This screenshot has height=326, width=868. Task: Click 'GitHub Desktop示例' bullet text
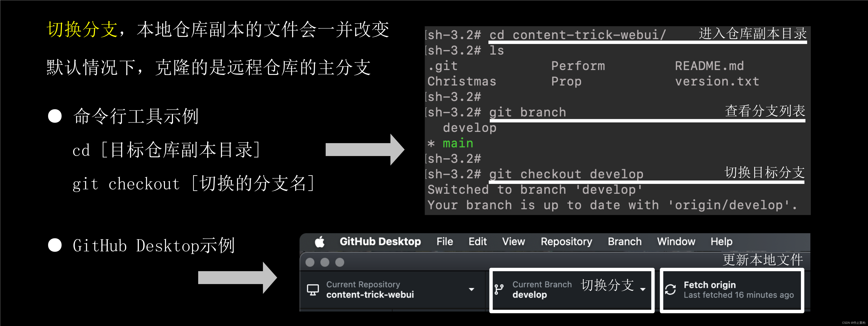[154, 245]
